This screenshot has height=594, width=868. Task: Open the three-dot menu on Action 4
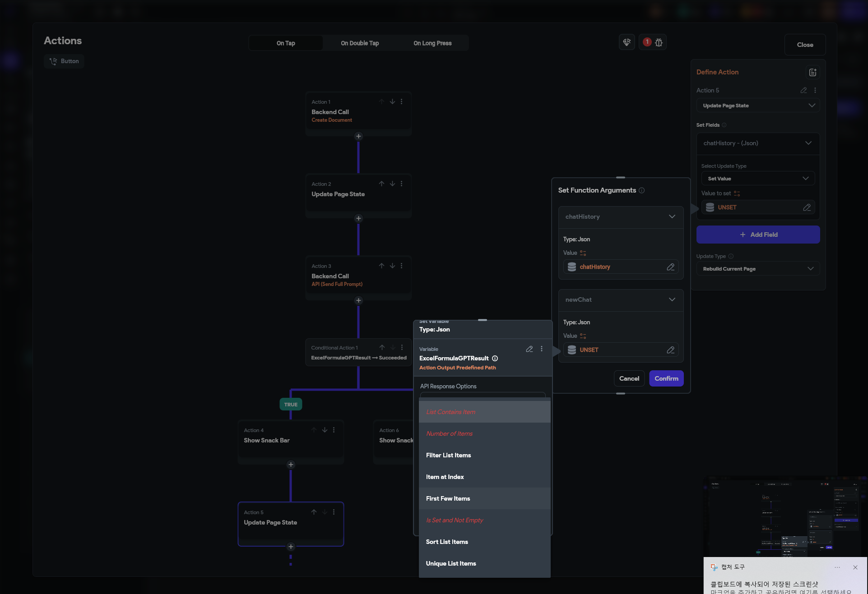coord(334,430)
